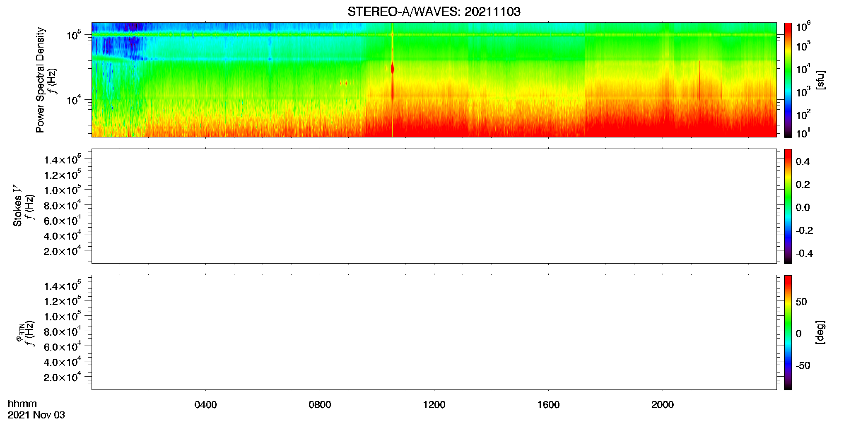Click the empty phi RTN panel
This screenshot has width=868, height=447.
coord(434,332)
